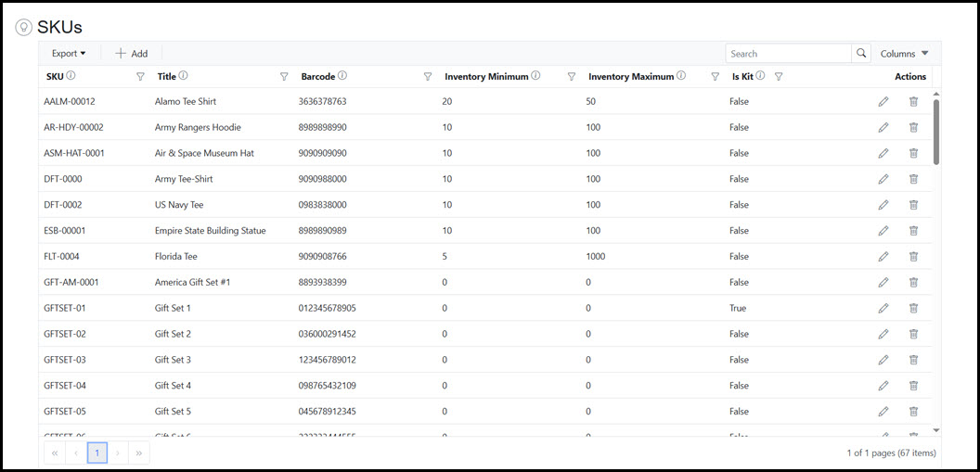Viewport: 980px width, 472px height.
Task: Click the Barcode column info icon
Action: coord(342,76)
